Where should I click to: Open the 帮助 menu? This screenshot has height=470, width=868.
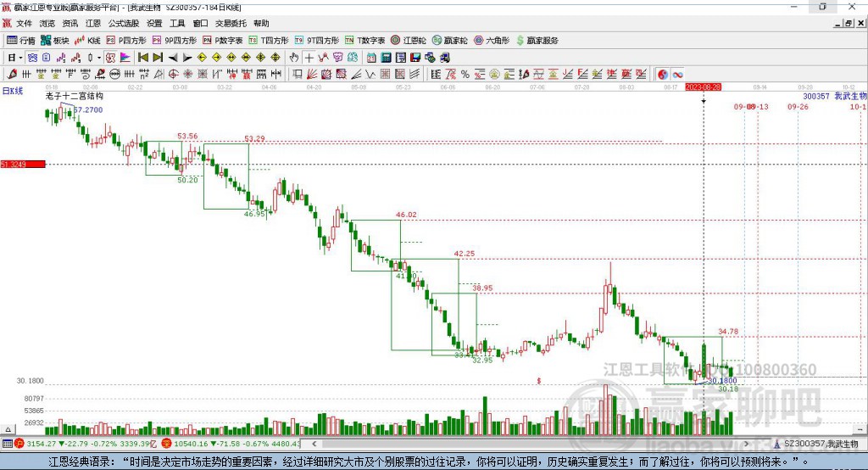(x=261, y=23)
